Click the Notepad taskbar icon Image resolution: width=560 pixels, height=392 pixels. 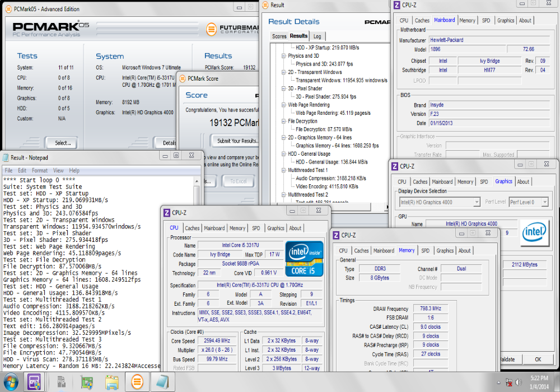(x=162, y=382)
